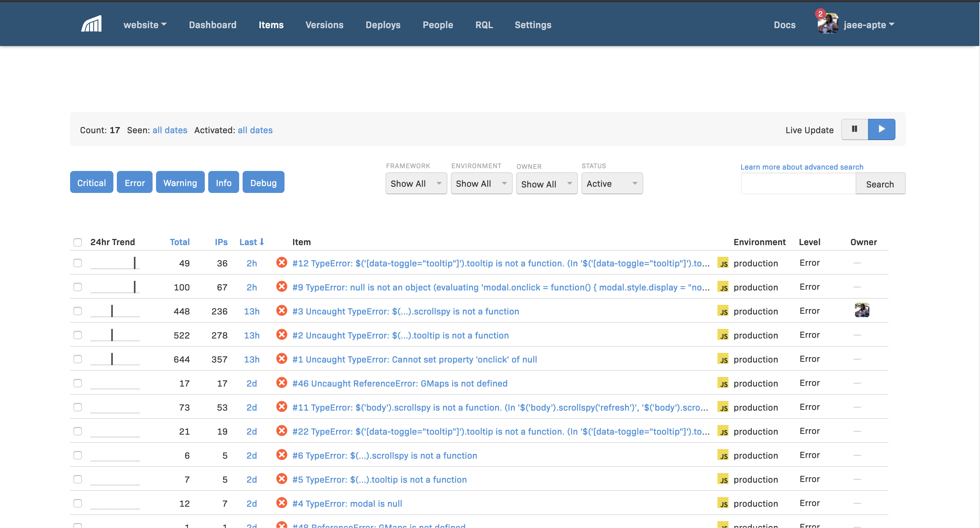
Task: Open the Versions tab
Action: click(x=324, y=25)
